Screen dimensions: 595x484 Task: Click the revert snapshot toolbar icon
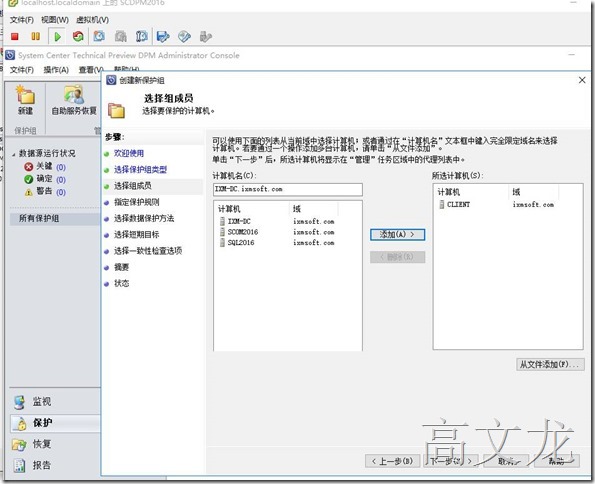121,36
